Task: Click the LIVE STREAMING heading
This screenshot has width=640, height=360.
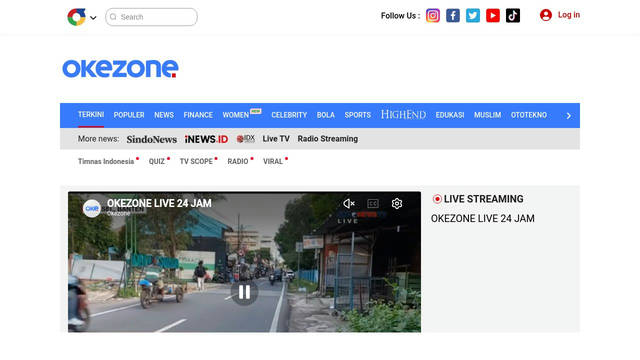Action: [484, 199]
